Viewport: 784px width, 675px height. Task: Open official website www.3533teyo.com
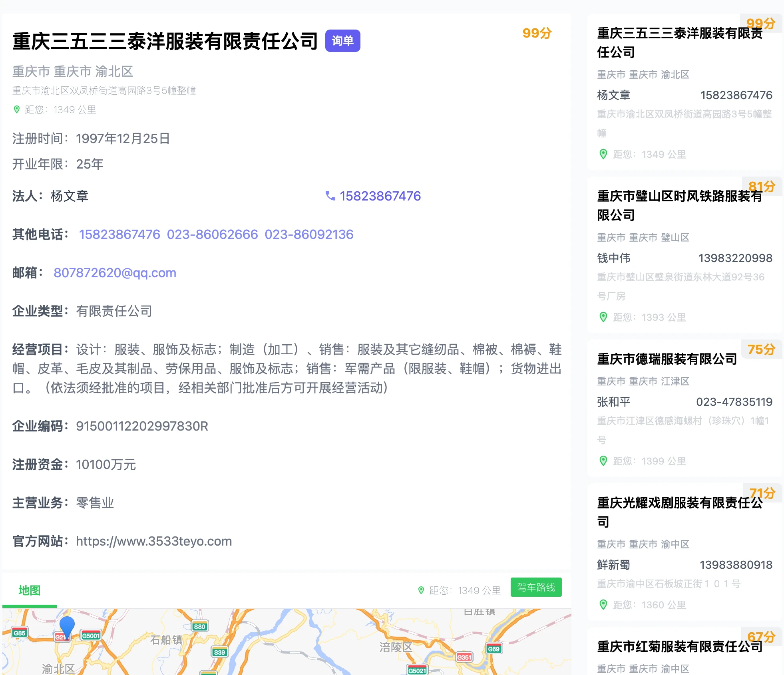tap(154, 541)
